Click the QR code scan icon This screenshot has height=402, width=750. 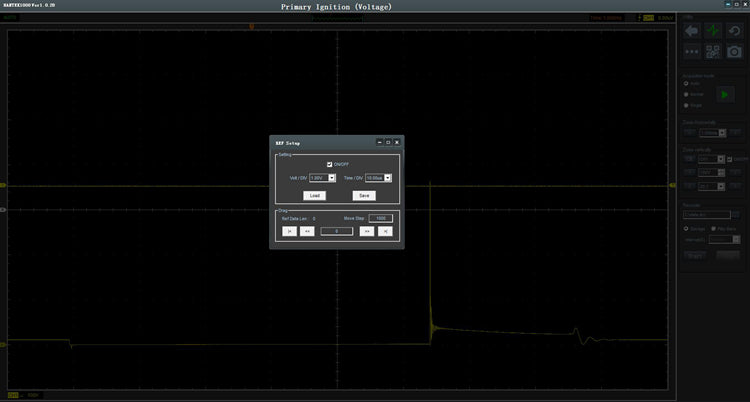[x=713, y=52]
